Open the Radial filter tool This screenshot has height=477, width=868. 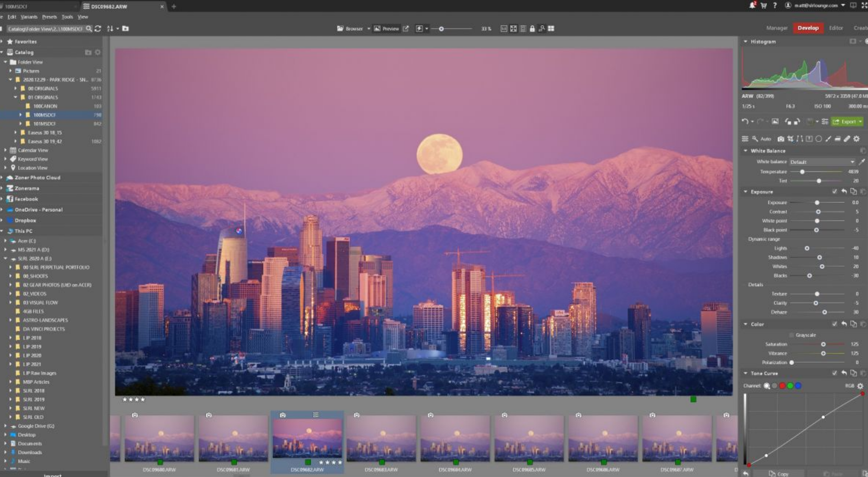coord(818,139)
